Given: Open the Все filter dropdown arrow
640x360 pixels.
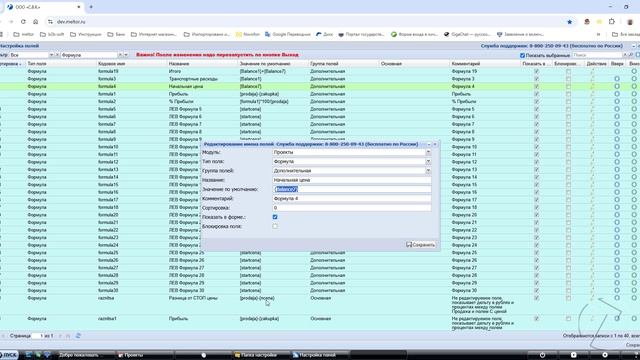Looking at the screenshot, I should pos(51,55).
